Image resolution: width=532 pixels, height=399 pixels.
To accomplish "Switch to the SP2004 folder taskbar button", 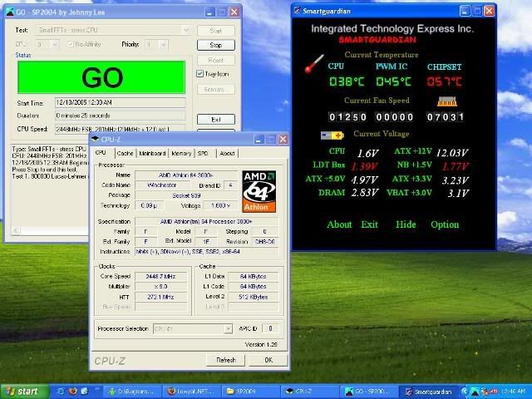I will coord(249,392).
